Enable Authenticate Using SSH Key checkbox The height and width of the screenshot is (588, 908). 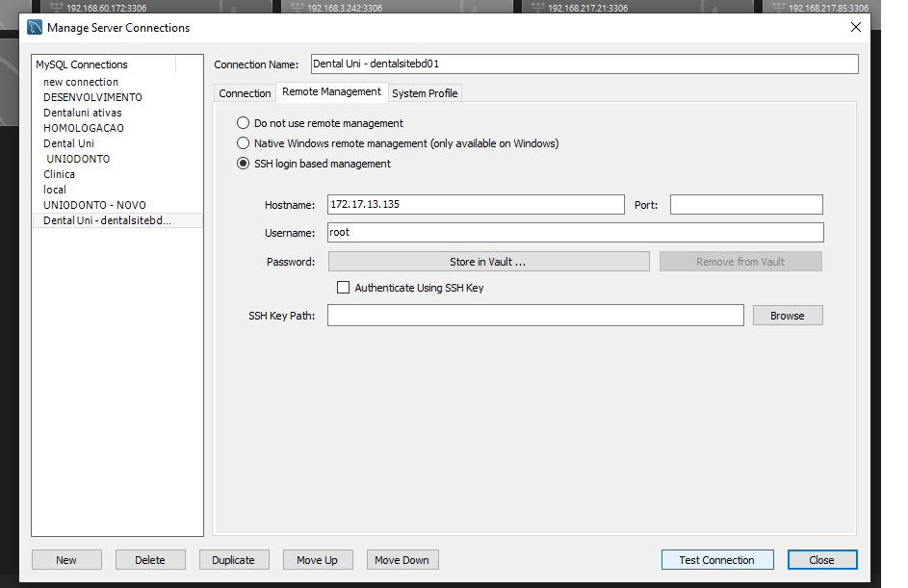pos(343,288)
